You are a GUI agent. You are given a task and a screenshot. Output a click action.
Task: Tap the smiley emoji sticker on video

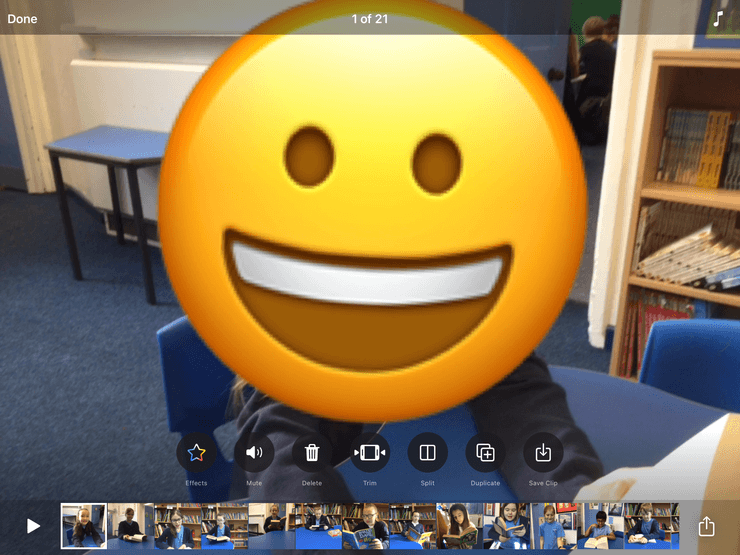pos(373,212)
